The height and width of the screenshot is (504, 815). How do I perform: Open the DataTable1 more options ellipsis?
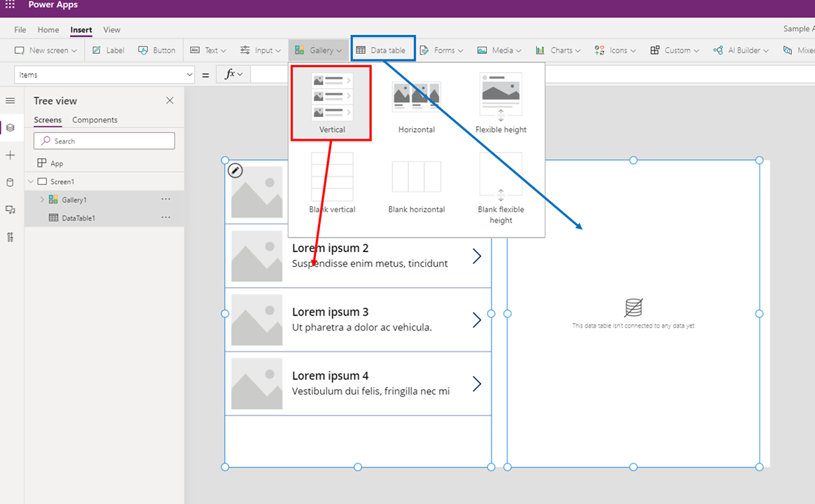tap(166, 217)
